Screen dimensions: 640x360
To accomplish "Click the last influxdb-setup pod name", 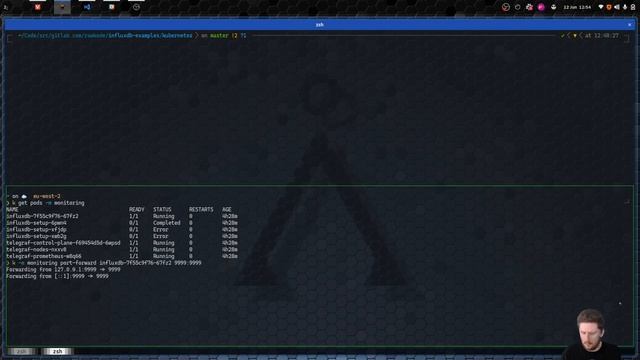I will 36,236.
